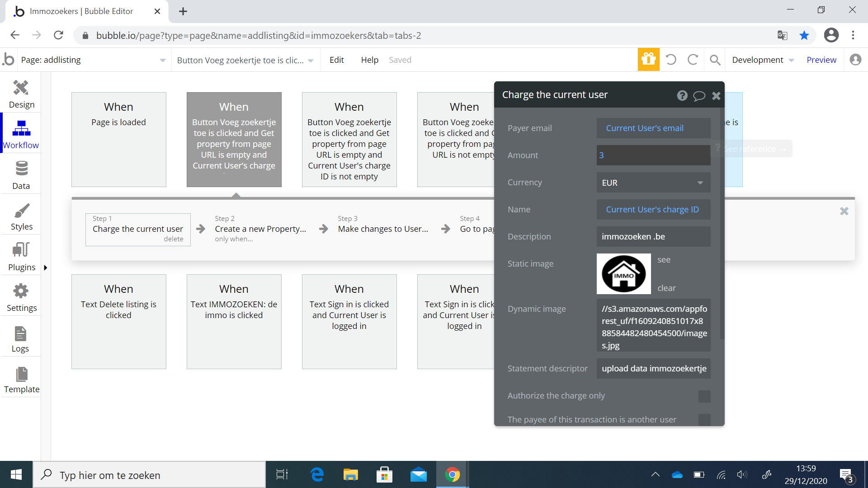
Task: Enable Authorize the charge only checkbox
Action: tap(704, 396)
